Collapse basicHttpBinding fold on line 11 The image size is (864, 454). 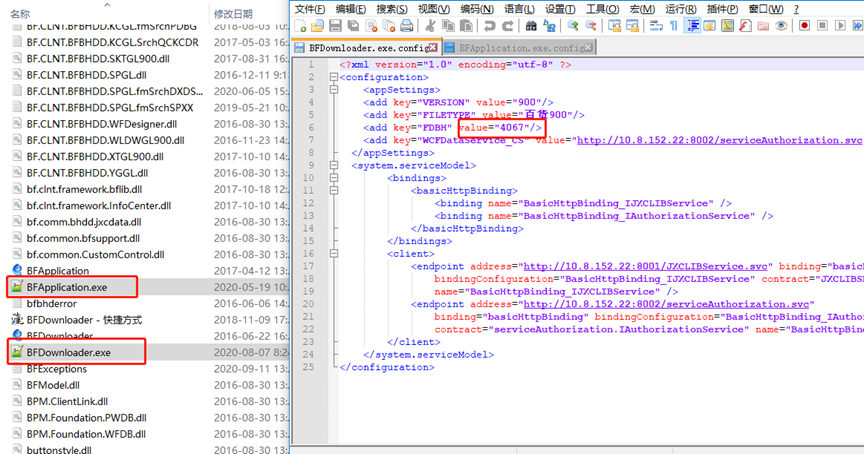click(x=333, y=191)
